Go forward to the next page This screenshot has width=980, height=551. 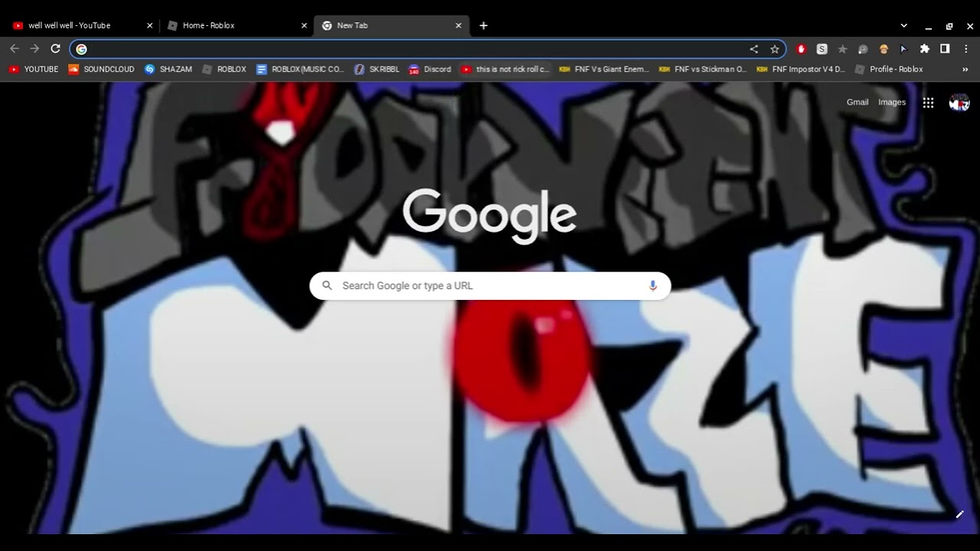pos(34,49)
